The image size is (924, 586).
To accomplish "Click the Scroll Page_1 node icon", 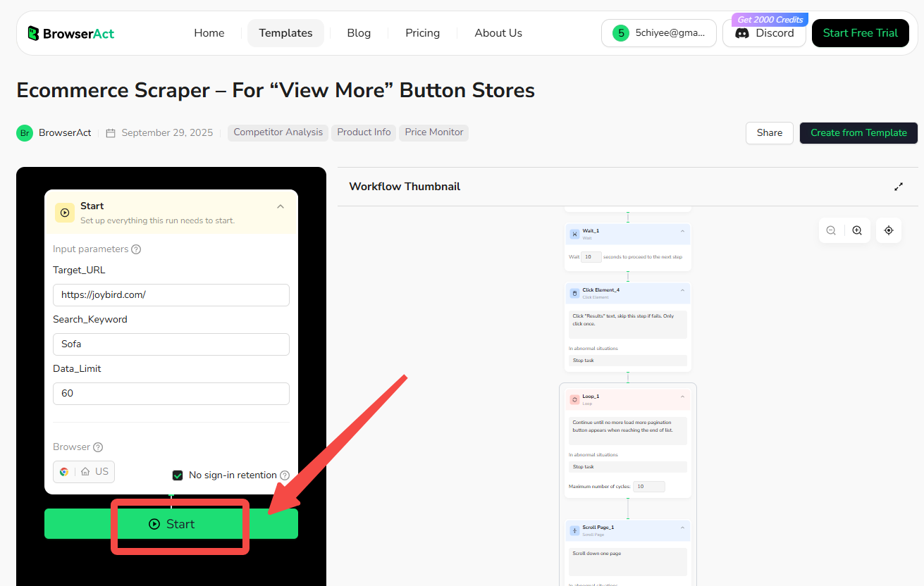I will click(x=574, y=530).
